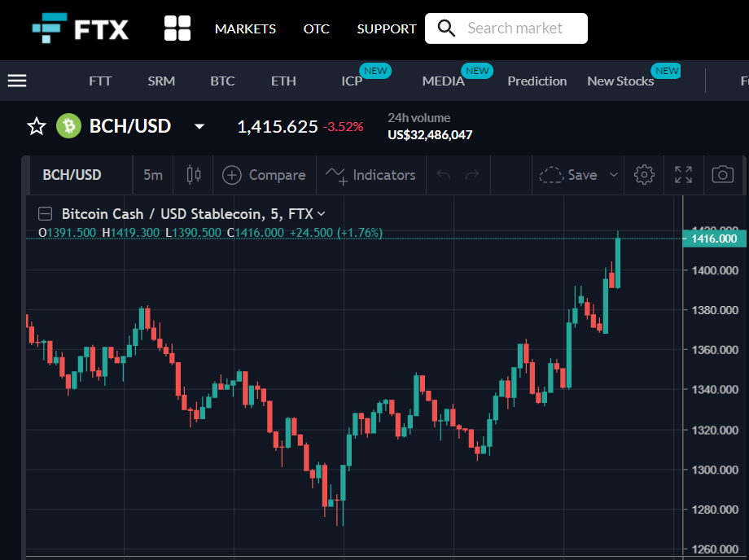Open the Prediction tab
The image size is (749, 560).
(537, 81)
